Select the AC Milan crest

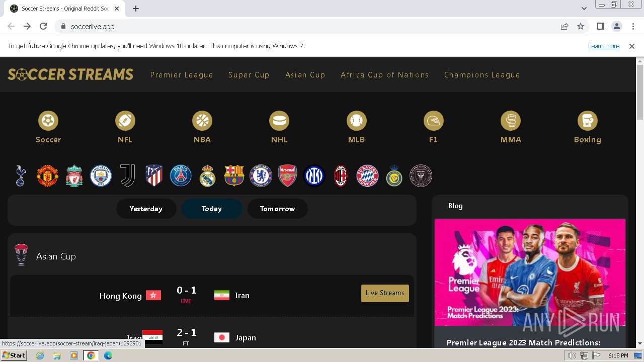[341, 176]
